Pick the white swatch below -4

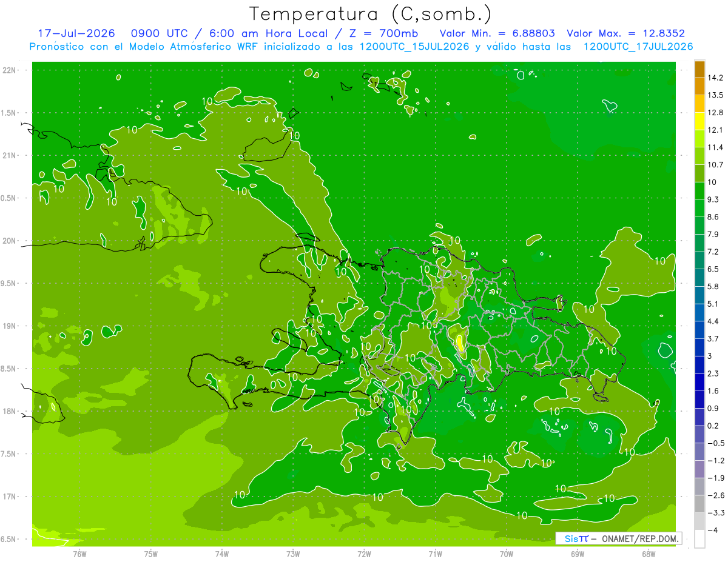pyautogui.click(x=699, y=538)
